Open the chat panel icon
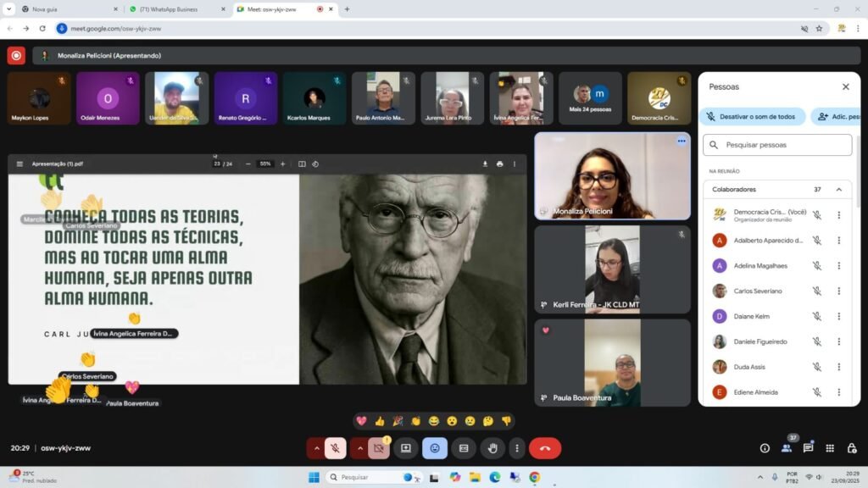The image size is (868, 488). pyautogui.click(x=808, y=448)
